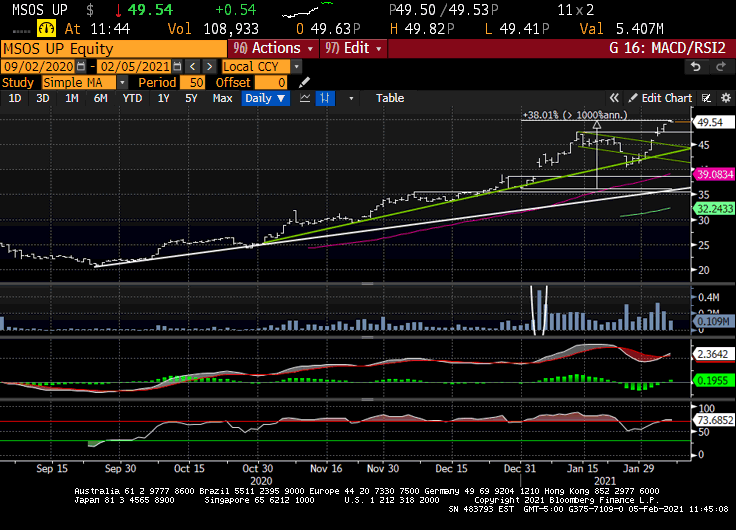Undo last chart change
Image resolution: width=736 pixels, height=530 pixels.
[x=696, y=67]
